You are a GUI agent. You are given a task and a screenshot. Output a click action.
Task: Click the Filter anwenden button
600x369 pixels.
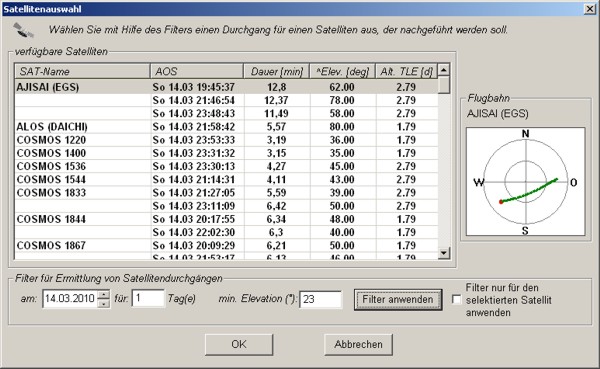coord(398,299)
